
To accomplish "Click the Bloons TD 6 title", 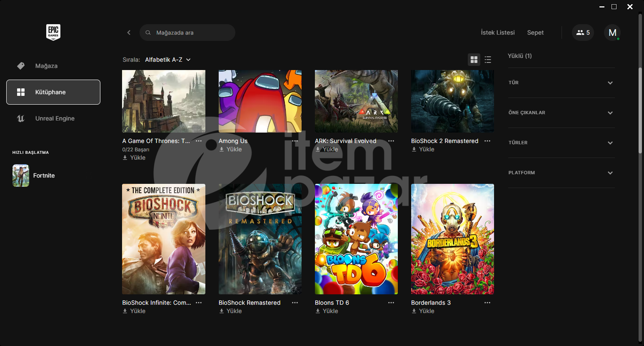I will [x=332, y=303].
